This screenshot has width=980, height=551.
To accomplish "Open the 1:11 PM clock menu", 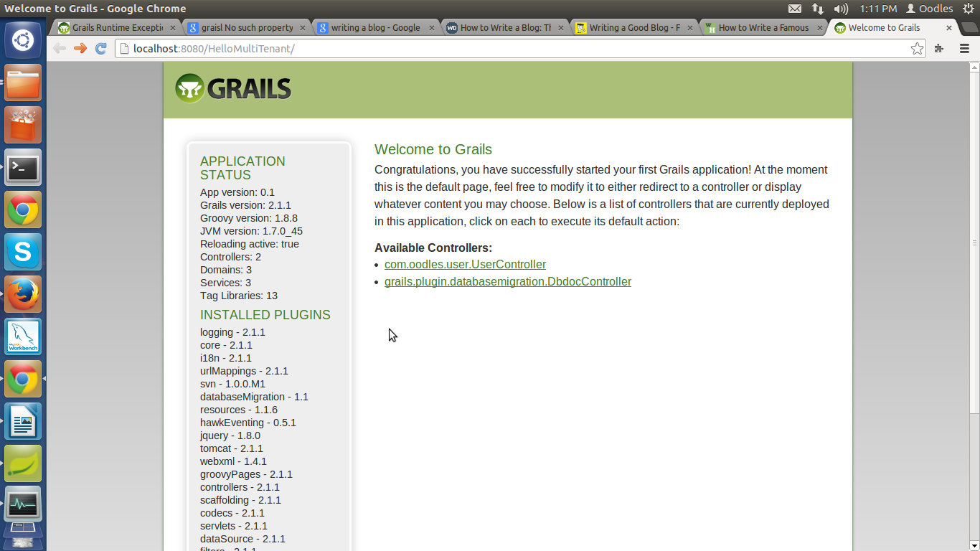I will (x=878, y=9).
